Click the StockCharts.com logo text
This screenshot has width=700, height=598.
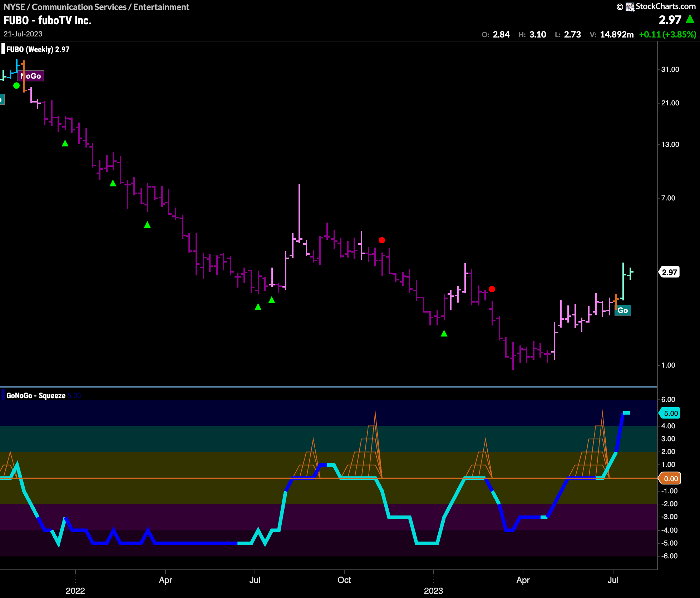click(665, 6)
